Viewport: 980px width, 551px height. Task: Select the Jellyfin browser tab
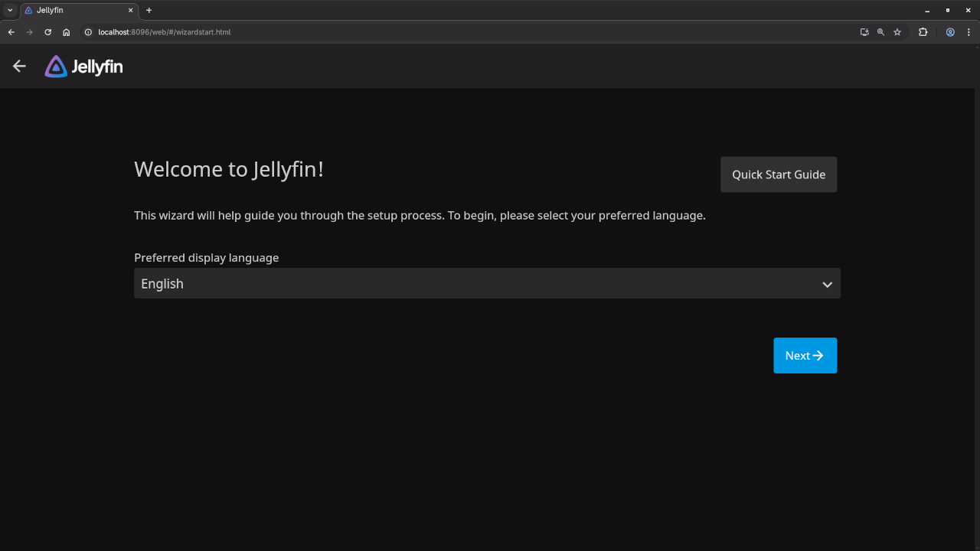78,10
